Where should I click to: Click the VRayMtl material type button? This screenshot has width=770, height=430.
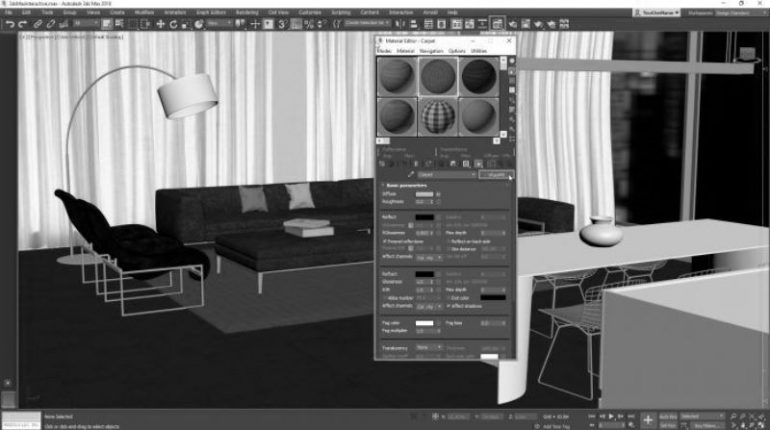[x=496, y=175]
